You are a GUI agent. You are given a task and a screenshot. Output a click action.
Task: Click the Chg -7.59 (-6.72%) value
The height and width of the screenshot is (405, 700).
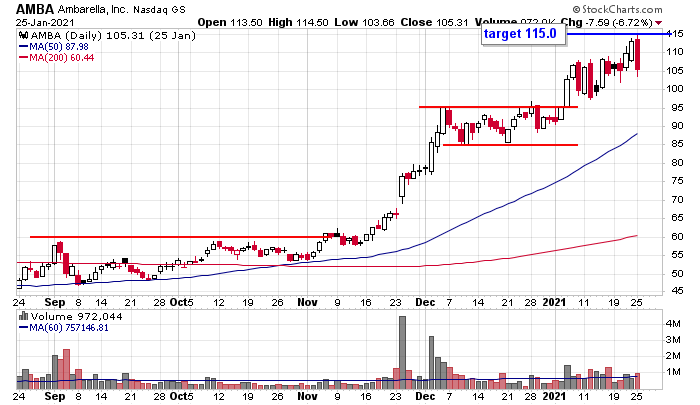point(607,22)
